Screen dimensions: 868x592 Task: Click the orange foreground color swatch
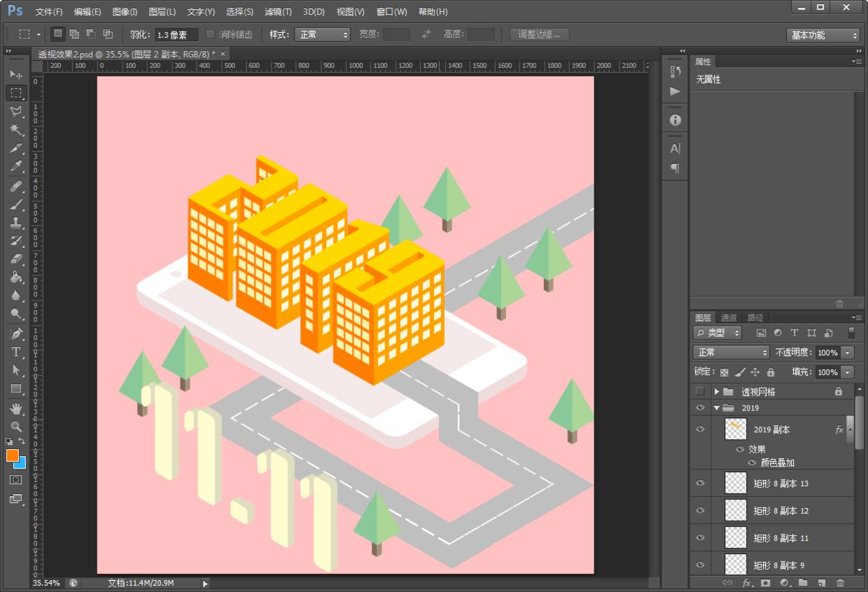12,455
